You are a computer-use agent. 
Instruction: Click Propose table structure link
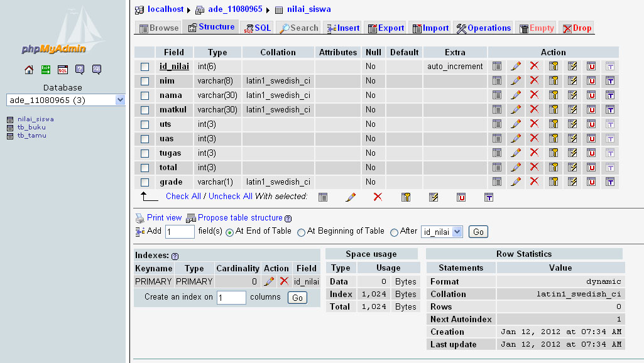click(x=240, y=218)
